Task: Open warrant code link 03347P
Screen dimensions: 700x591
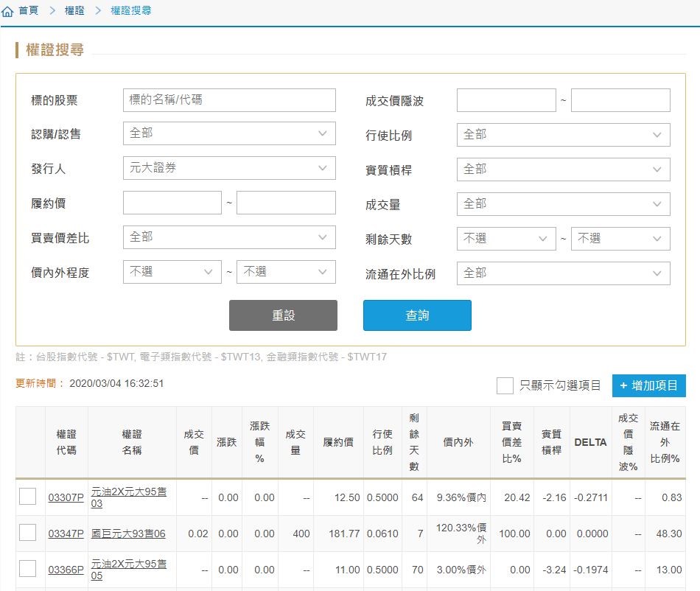Action: (66, 534)
